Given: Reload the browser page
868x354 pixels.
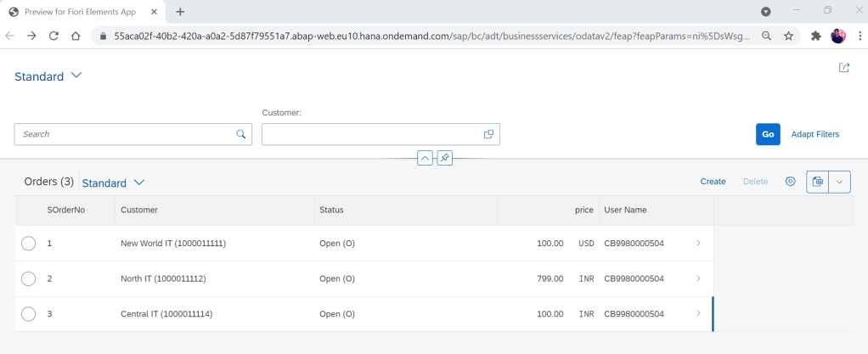Looking at the screenshot, I should (x=54, y=37).
